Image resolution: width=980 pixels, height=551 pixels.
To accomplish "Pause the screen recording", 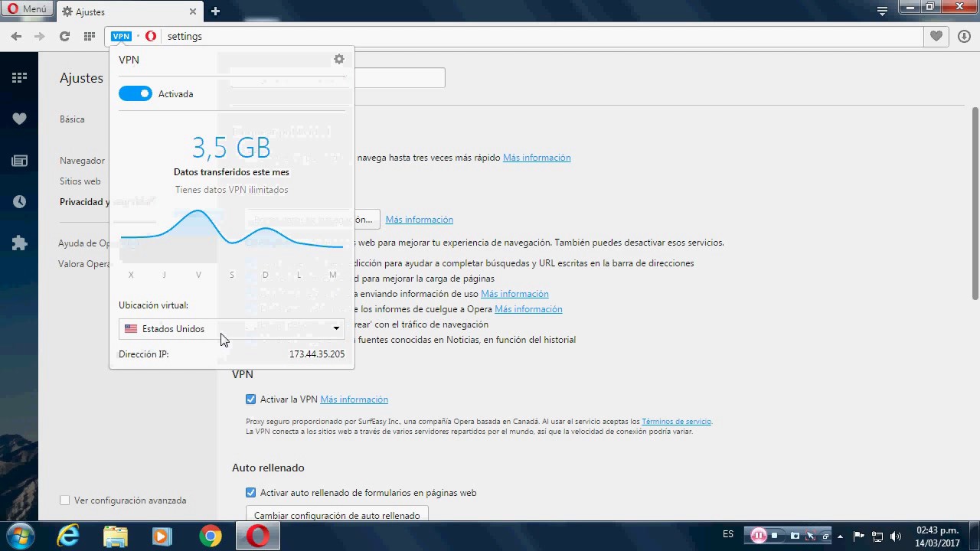I will tap(758, 536).
